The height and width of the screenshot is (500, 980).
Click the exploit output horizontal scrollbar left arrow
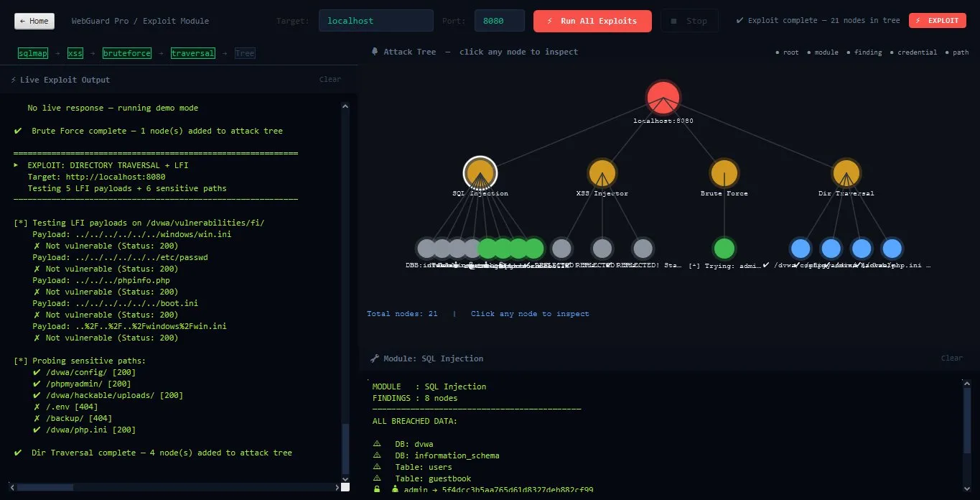(x=11, y=486)
